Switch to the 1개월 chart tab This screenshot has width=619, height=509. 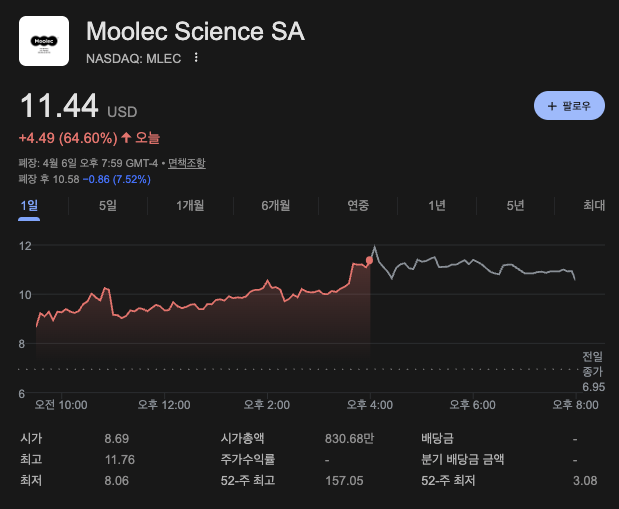point(190,205)
